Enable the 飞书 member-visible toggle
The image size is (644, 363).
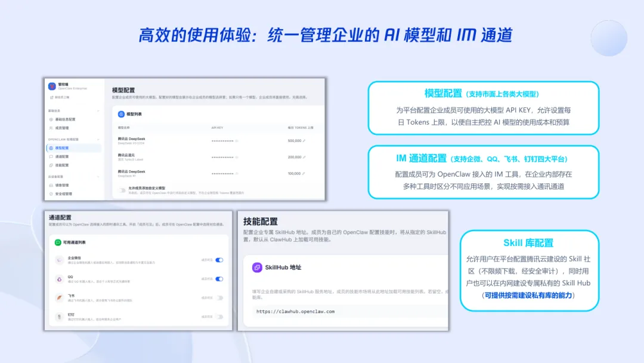[x=219, y=298]
